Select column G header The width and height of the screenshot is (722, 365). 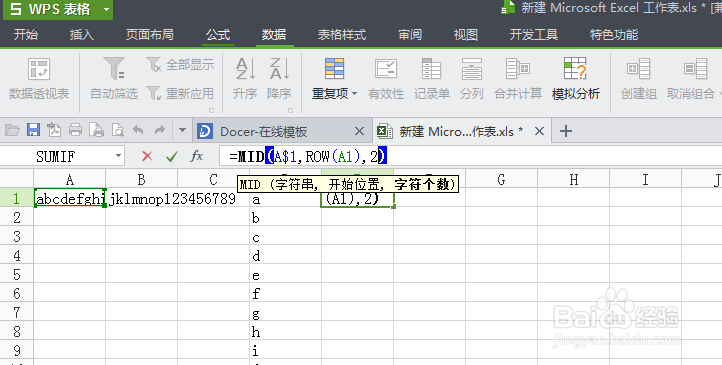click(x=501, y=180)
